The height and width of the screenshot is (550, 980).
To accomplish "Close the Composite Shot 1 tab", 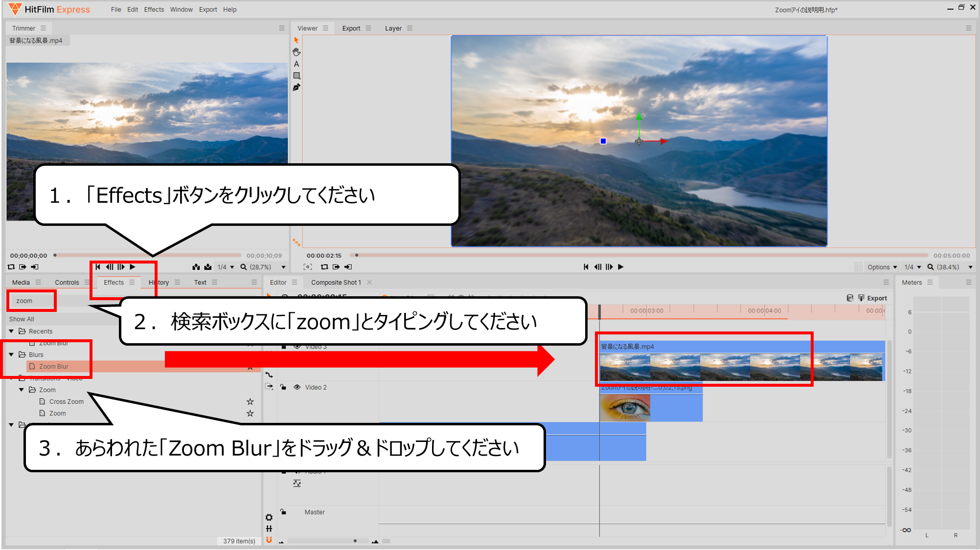I will pos(369,282).
